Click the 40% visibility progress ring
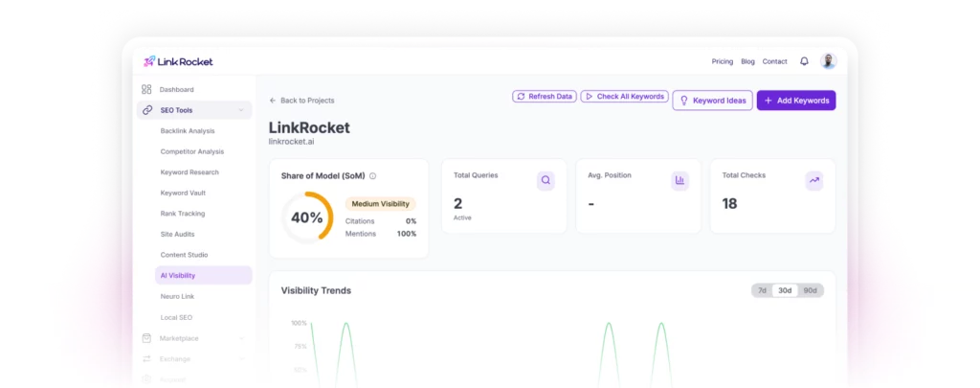The width and height of the screenshot is (980, 388). point(307,217)
